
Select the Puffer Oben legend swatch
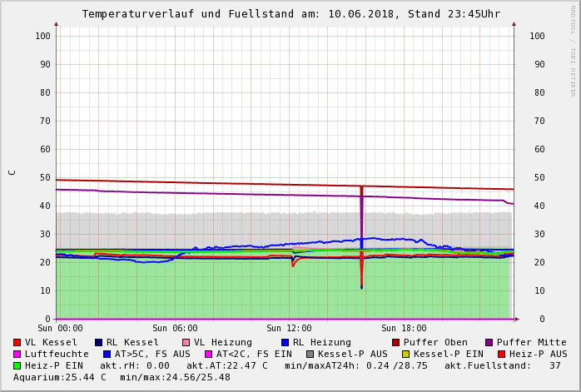tap(395, 343)
